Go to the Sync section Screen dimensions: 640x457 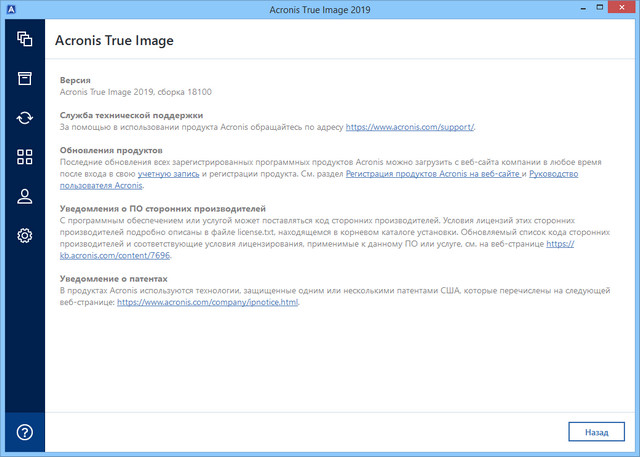(25, 118)
